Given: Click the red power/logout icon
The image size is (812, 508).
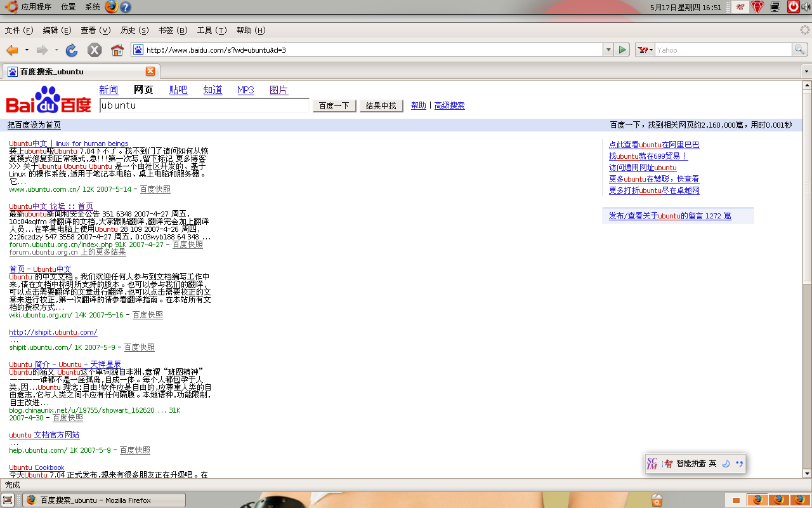Looking at the screenshot, I should [x=794, y=7].
